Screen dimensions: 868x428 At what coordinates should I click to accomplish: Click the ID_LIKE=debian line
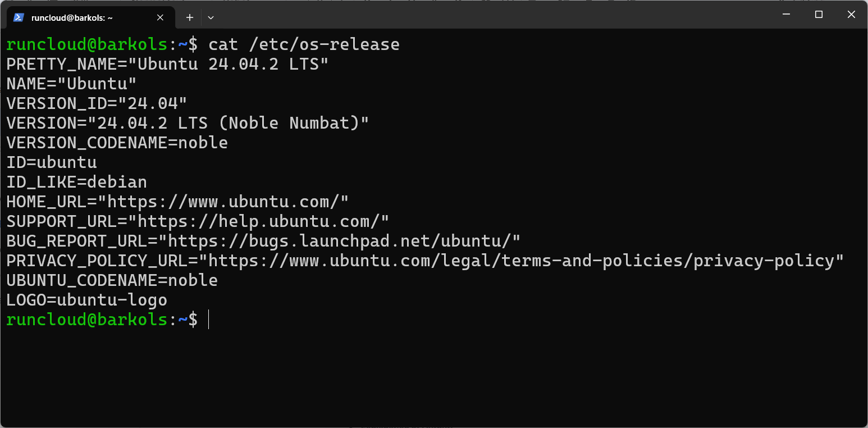tap(76, 182)
